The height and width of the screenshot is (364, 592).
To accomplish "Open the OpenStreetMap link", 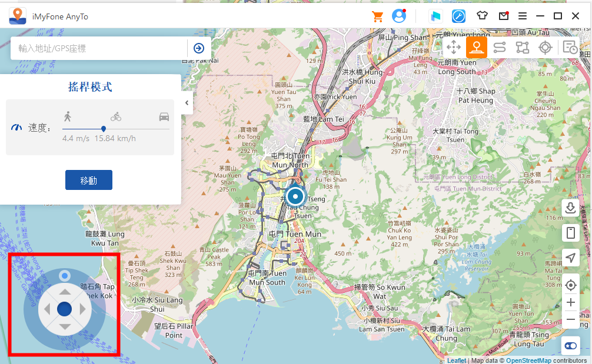I will click(528, 360).
